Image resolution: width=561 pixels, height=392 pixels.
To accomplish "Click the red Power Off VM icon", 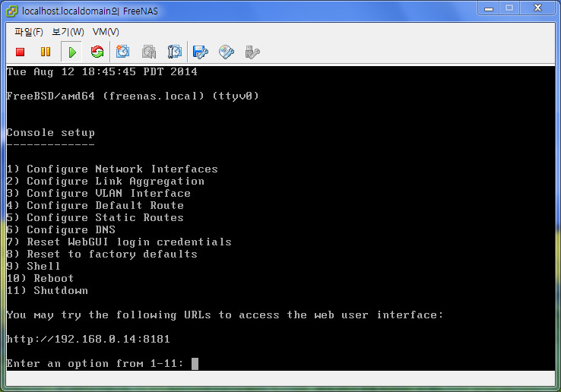I will coord(20,52).
